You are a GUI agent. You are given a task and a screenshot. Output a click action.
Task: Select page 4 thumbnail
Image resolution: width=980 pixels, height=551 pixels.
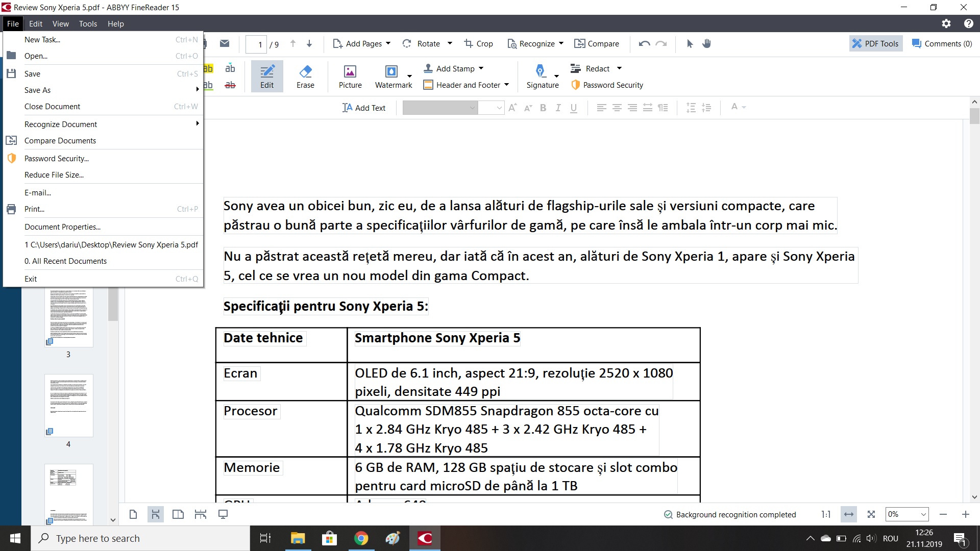(68, 406)
